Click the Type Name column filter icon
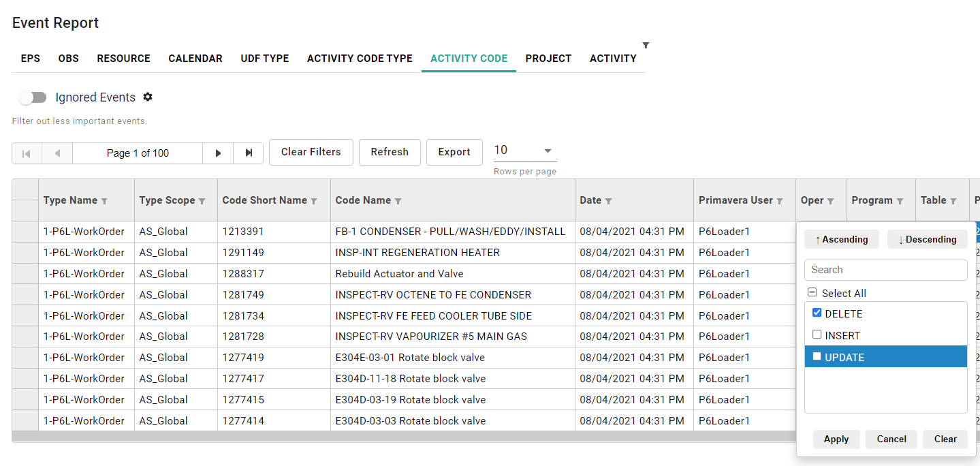The height and width of the screenshot is (466, 980). click(104, 201)
